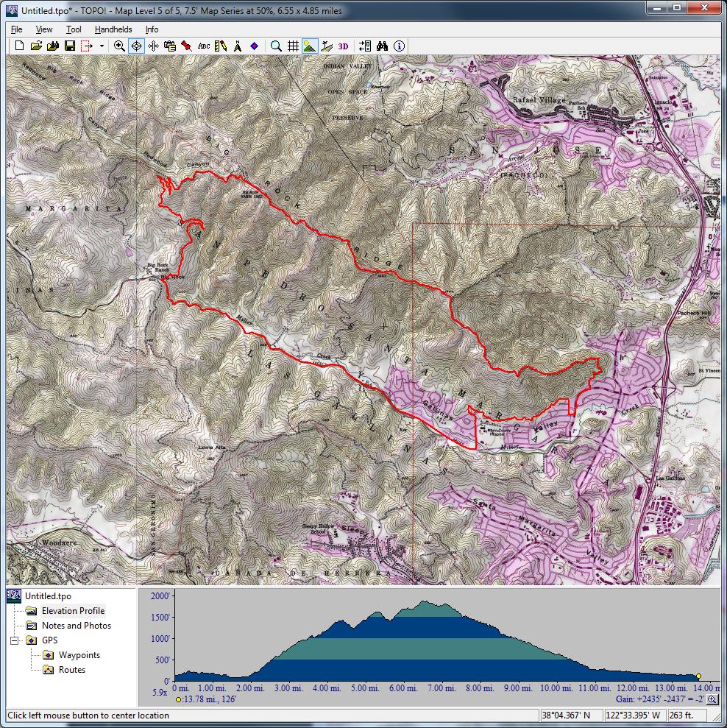The image size is (727, 728).
Task: Pick the route drawing pencil-ruler tool
Action: click(x=221, y=46)
